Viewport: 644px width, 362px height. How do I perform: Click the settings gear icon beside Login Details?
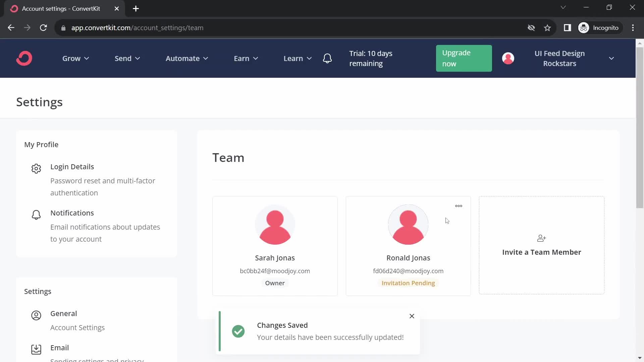point(35,169)
